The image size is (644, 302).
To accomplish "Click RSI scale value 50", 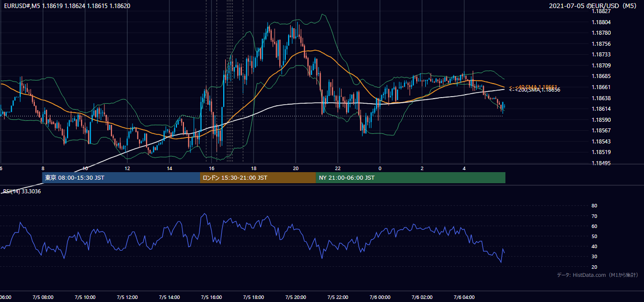I will (594, 236).
